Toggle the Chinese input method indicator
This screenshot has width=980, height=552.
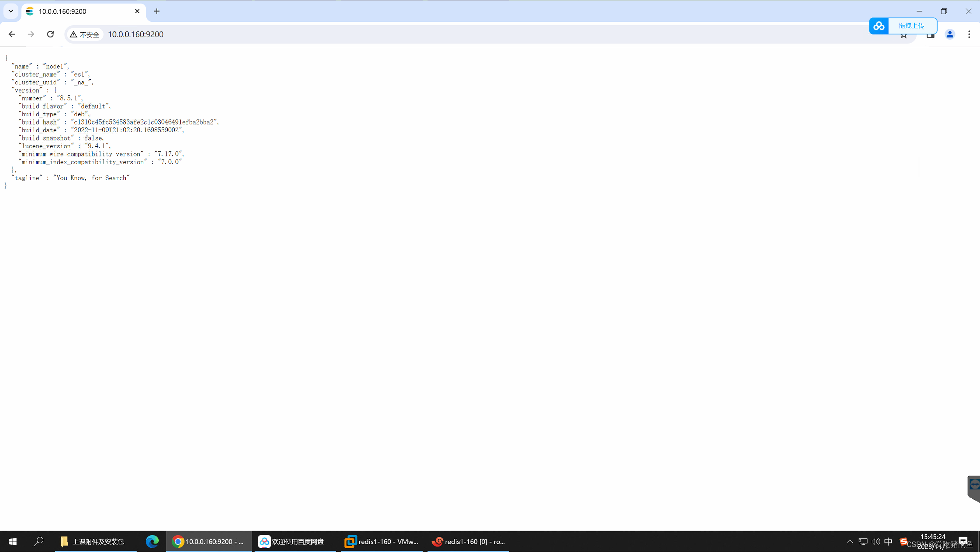(888, 541)
